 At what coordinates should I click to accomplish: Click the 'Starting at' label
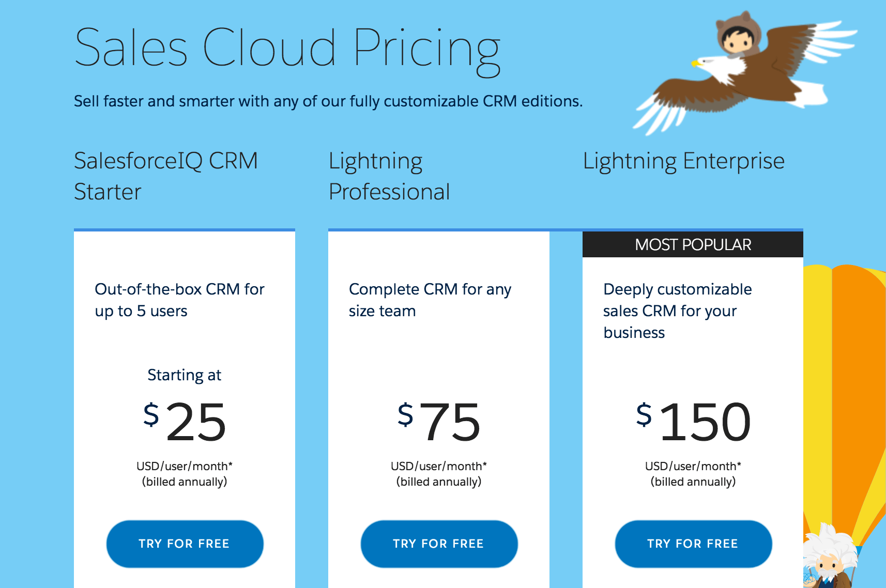pos(185,375)
